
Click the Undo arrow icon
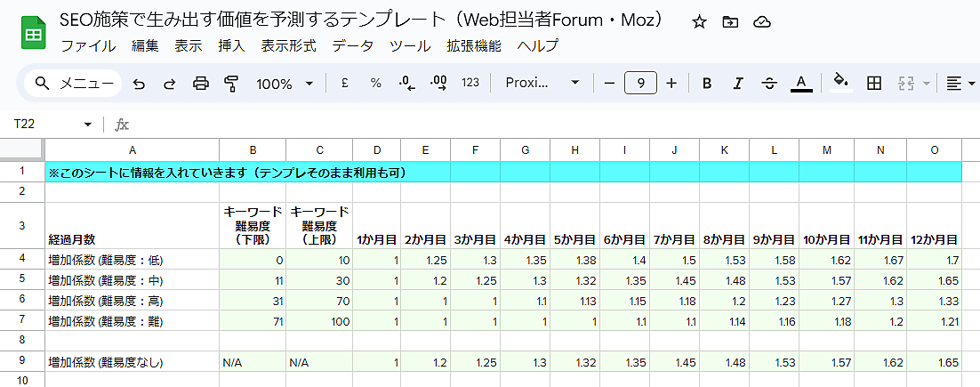[x=139, y=84]
